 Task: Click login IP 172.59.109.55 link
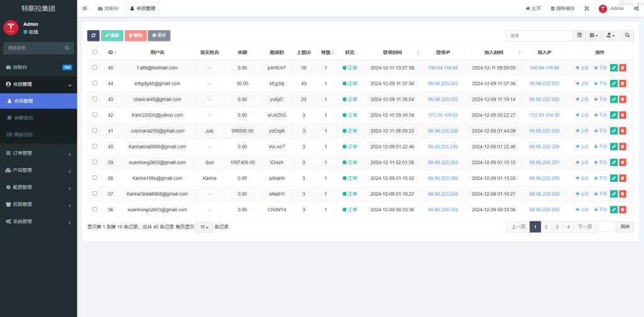pyautogui.click(x=443, y=115)
